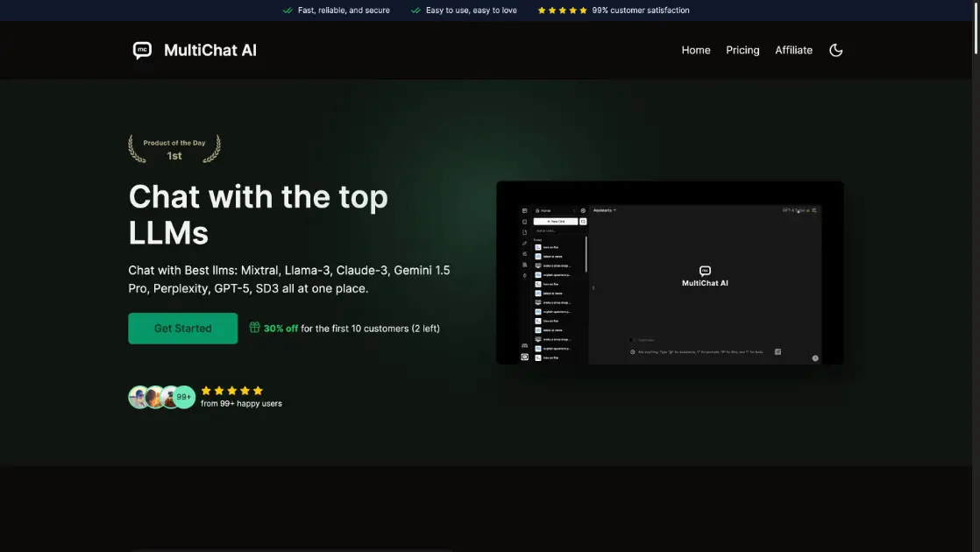Select Home in the top navigation
Viewport: 980px width, 552px height.
696,50
